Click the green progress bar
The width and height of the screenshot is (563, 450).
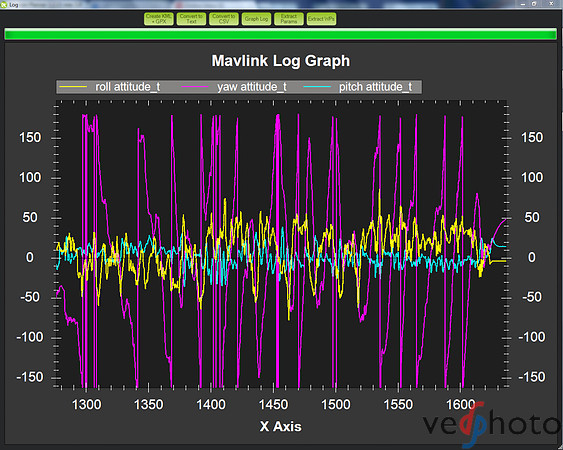coord(280,34)
